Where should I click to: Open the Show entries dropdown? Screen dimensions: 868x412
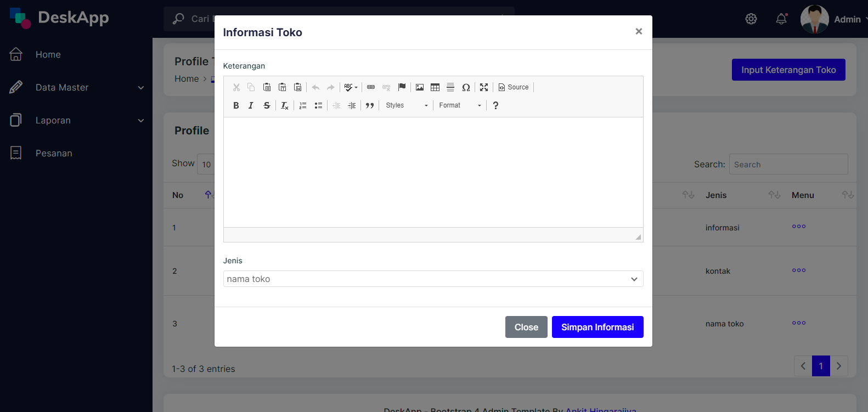206,164
